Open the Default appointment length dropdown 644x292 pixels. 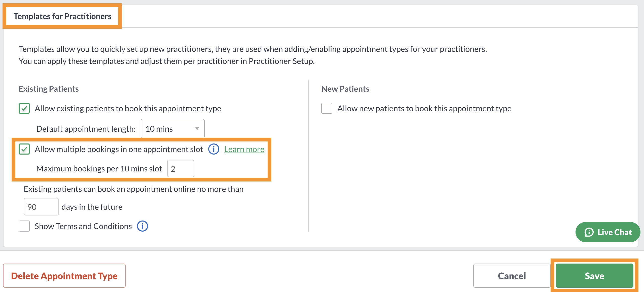tap(172, 129)
